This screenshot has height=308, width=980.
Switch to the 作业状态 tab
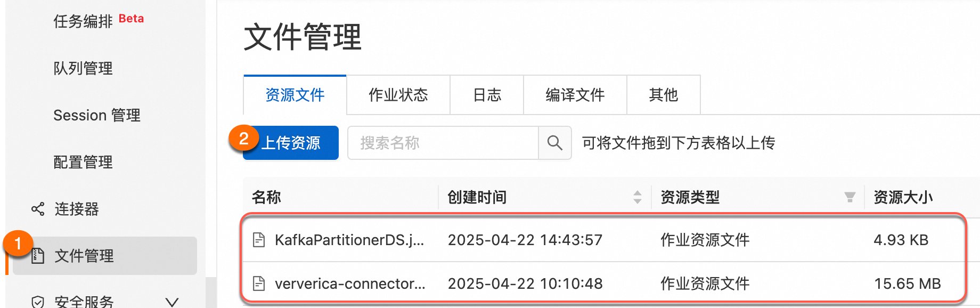click(x=398, y=95)
